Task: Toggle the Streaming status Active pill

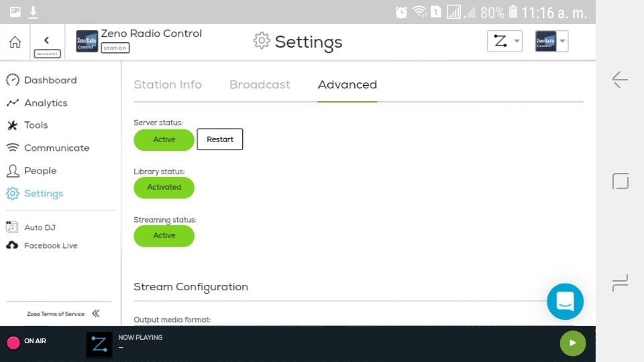Action: point(164,235)
